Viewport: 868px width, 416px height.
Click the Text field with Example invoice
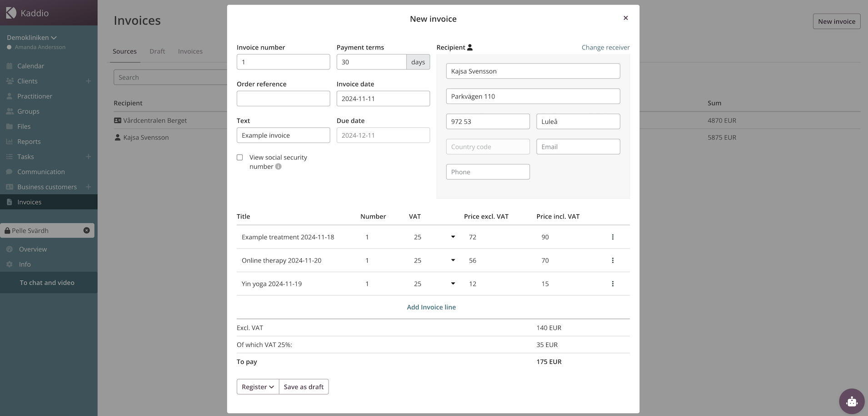click(283, 135)
